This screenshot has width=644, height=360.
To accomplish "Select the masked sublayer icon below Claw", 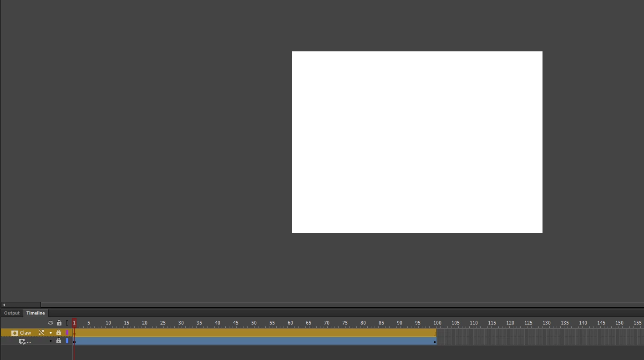I will coord(22,341).
